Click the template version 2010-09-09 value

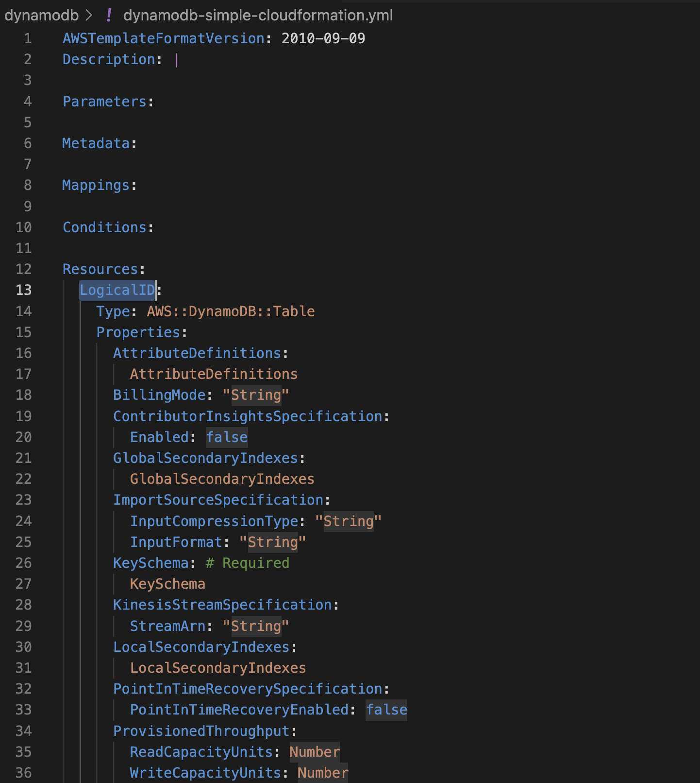(323, 38)
